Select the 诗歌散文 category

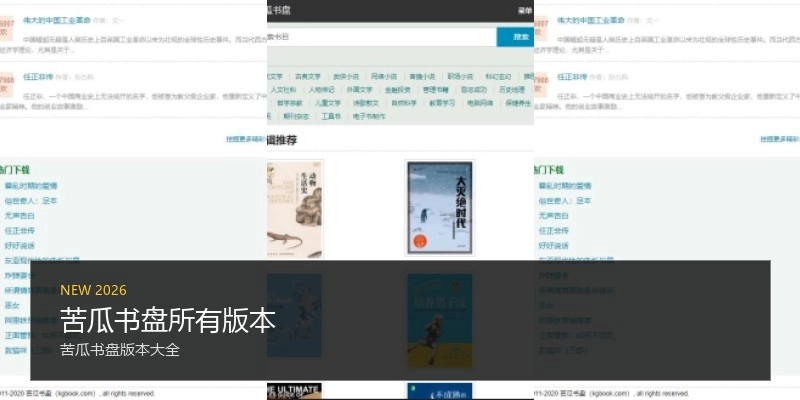click(x=366, y=103)
